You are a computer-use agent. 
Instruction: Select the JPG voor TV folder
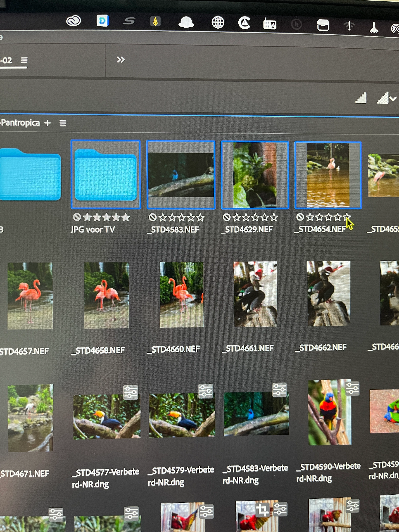[x=106, y=175]
